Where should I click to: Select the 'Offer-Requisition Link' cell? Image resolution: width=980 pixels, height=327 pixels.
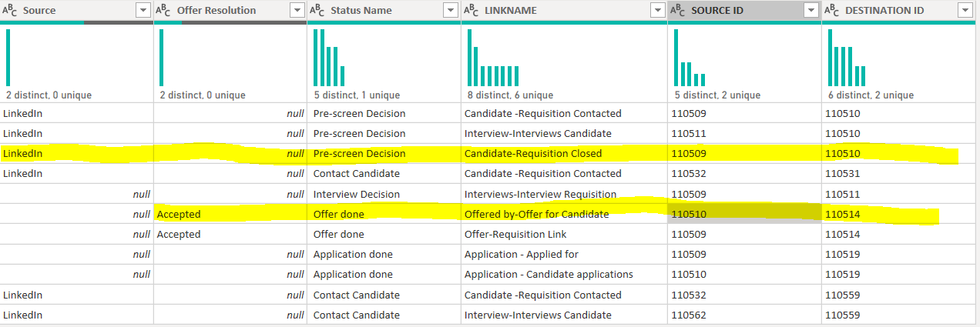coord(564,234)
